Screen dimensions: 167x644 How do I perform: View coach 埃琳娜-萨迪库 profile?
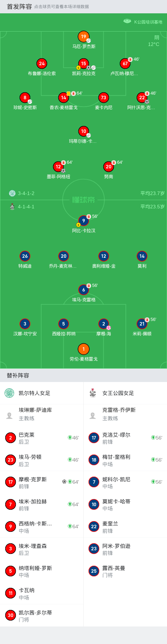41,414
